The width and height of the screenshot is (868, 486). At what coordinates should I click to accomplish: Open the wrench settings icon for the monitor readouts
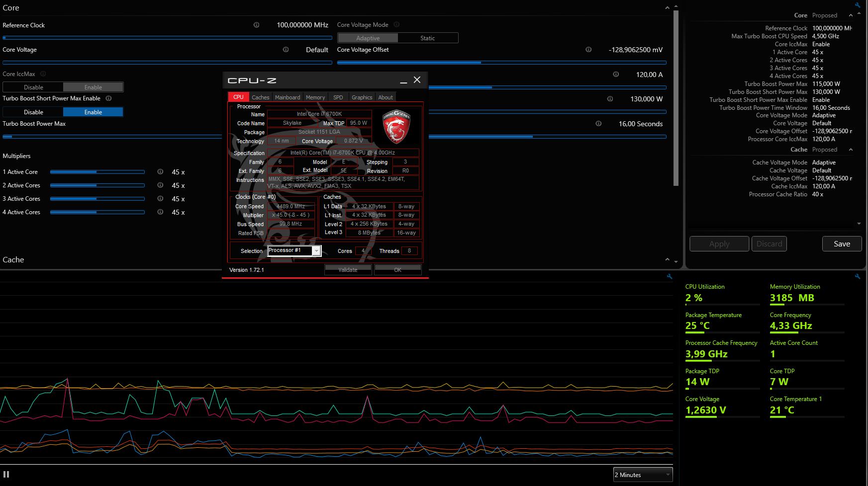pyautogui.click(x=858, y=277)
